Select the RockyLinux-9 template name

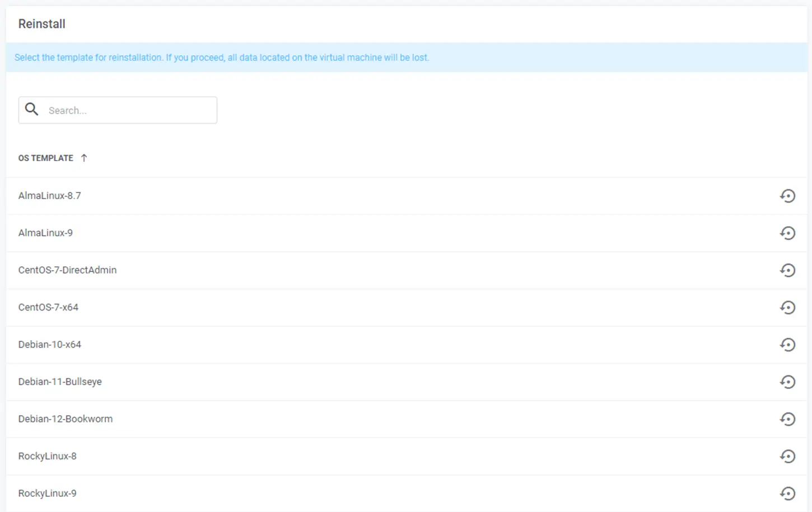coord(47,493)
